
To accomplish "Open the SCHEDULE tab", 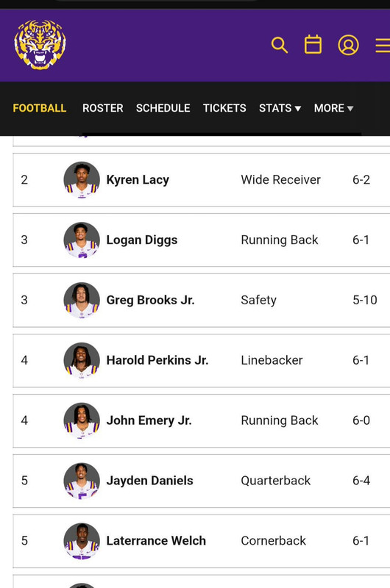I will tap(163, 108).
